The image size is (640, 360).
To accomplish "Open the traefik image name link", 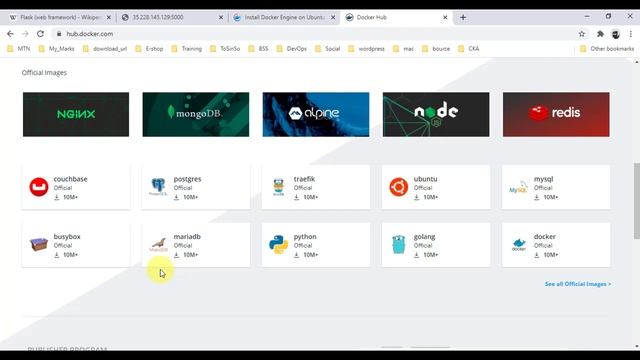I will 304,179.
